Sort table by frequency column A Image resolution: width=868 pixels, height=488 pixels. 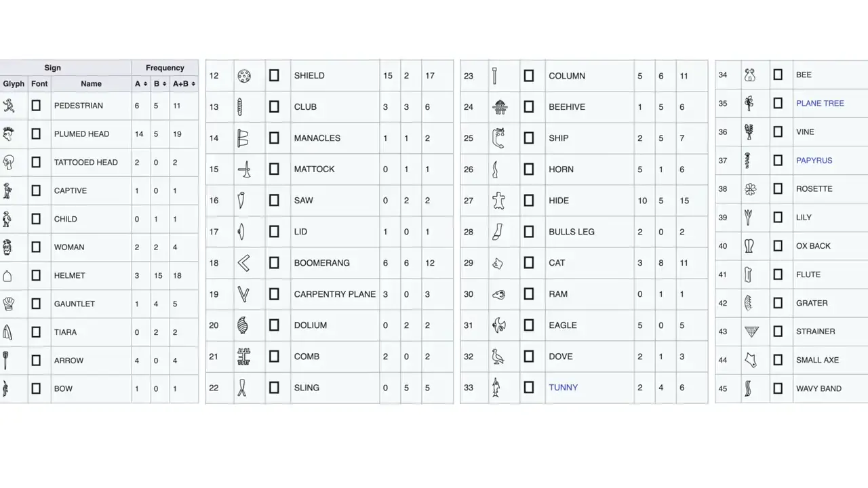coord(141,84)
